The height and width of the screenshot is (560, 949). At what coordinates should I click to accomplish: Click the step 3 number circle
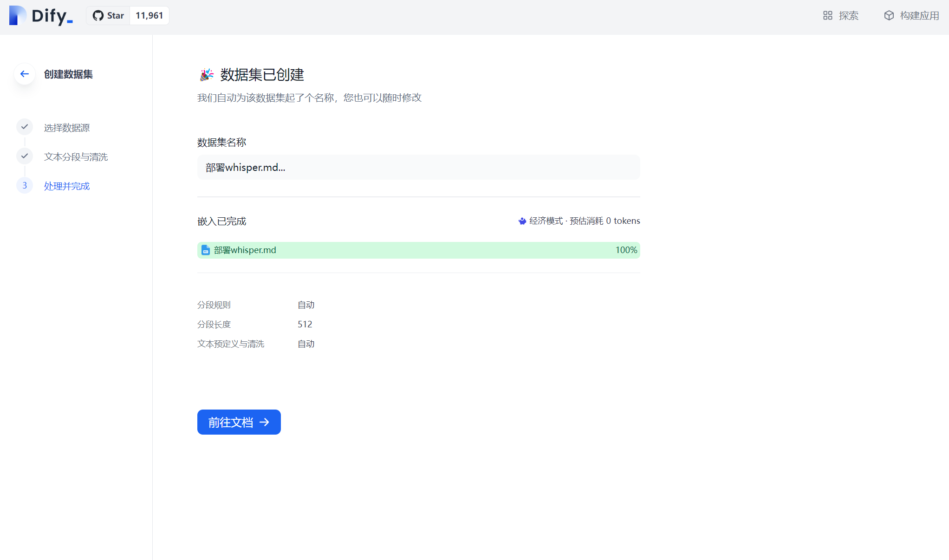click(25, 185)
